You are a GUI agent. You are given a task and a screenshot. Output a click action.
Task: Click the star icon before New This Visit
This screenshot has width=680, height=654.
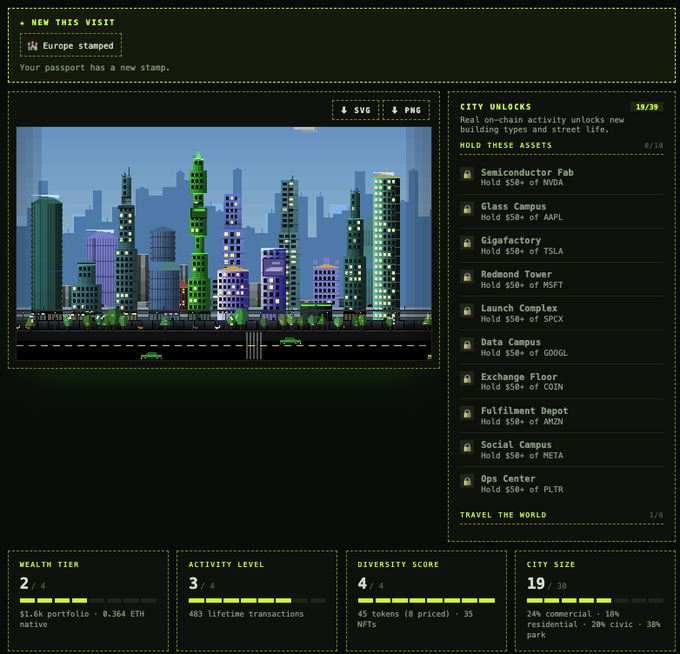click(x=23, y=23)
